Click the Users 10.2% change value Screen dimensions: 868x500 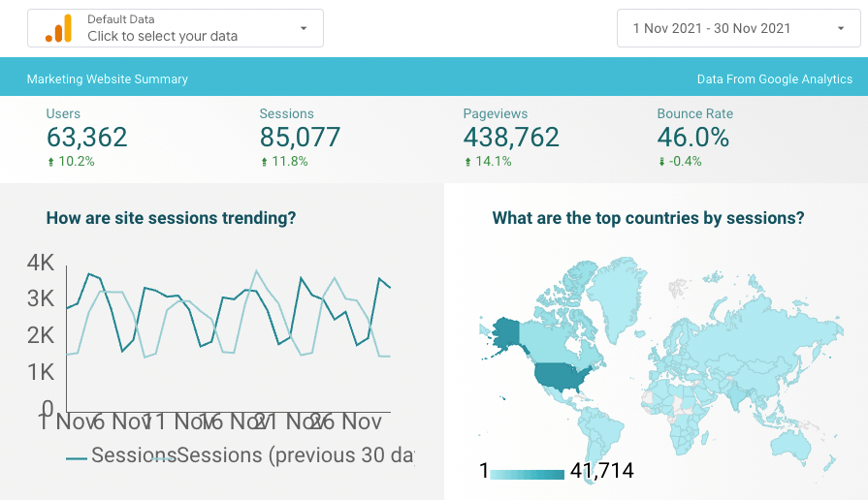click(77, 162)
